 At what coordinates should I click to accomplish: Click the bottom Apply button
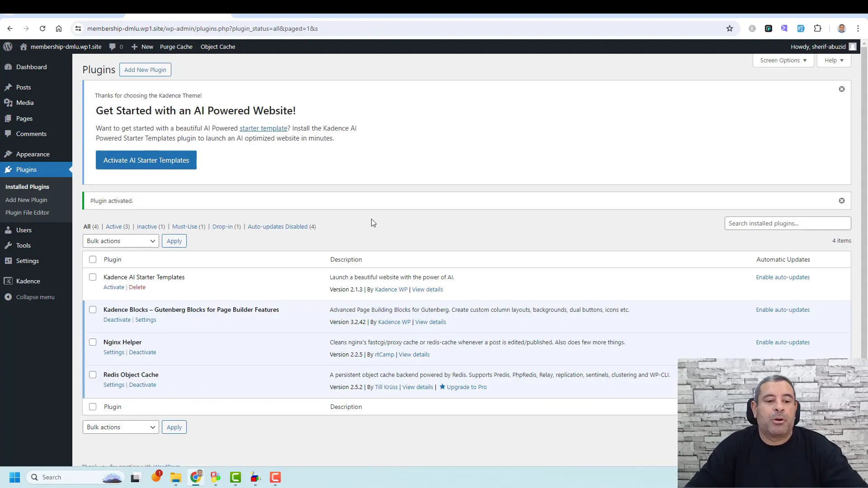click(x=174, y=427)
